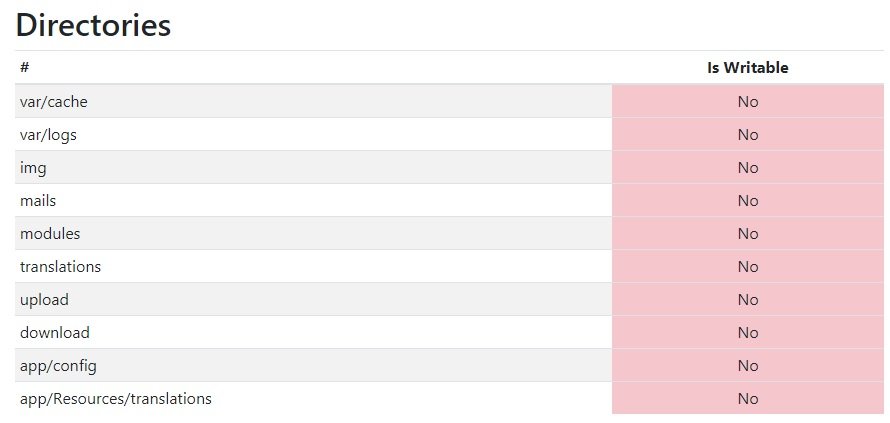Image resolution: width=890 pixels, height=423 pixels.
Task: Click the No status for var/logs
Action: pos(748,134)
